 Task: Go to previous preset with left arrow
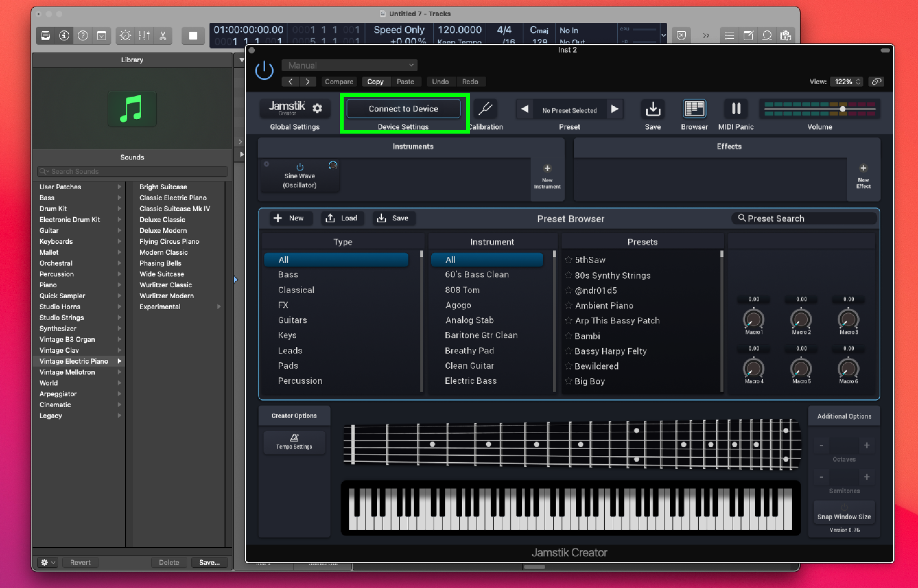525,109
